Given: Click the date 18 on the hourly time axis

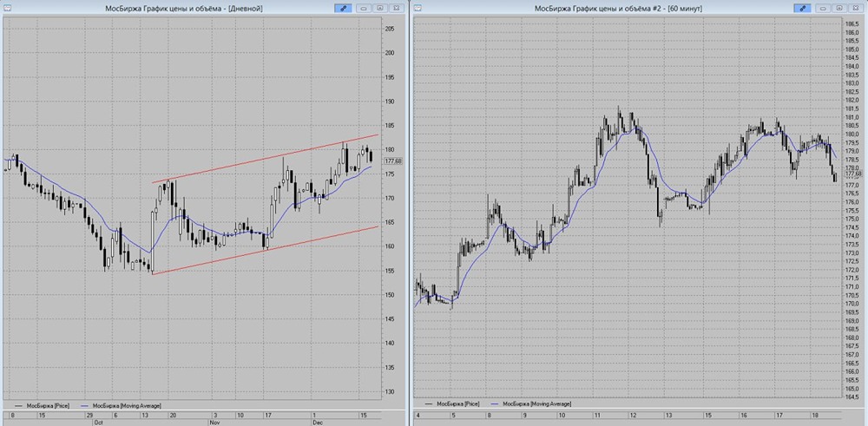Looking at the screenshot, I should point(814,415).
